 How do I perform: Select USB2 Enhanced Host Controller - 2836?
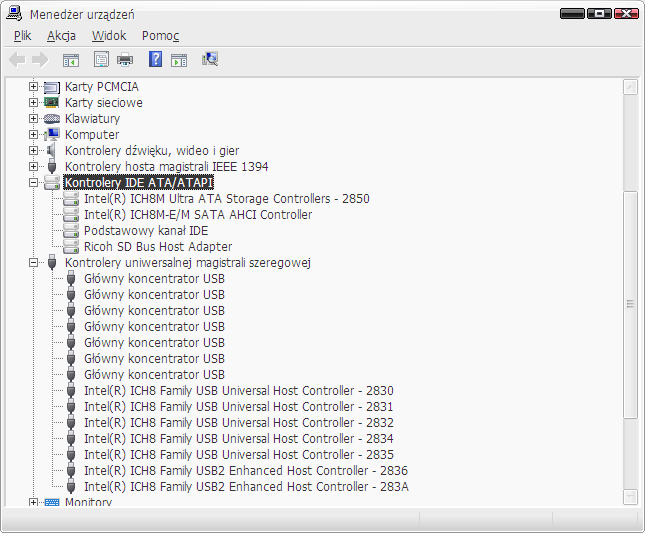click(246, 470)
